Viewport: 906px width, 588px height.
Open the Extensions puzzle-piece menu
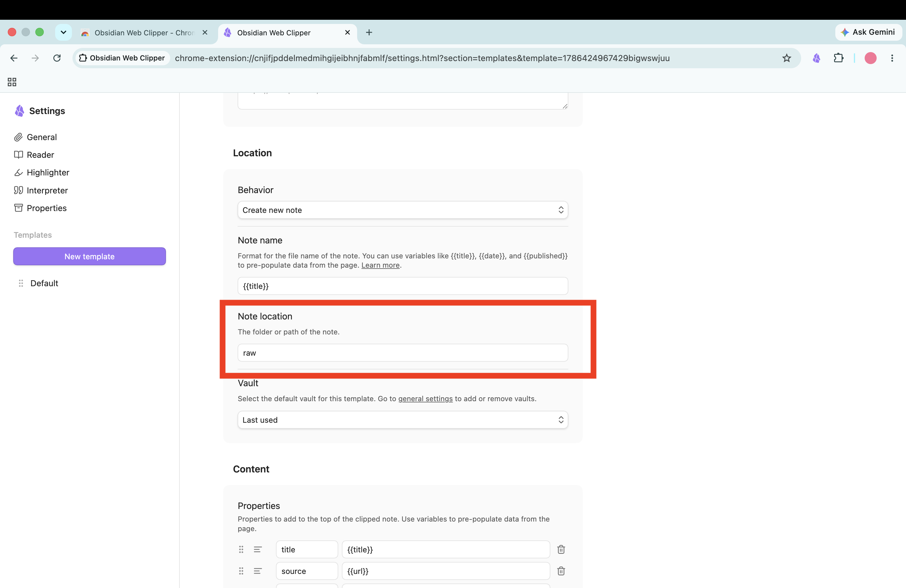(838, 58)
